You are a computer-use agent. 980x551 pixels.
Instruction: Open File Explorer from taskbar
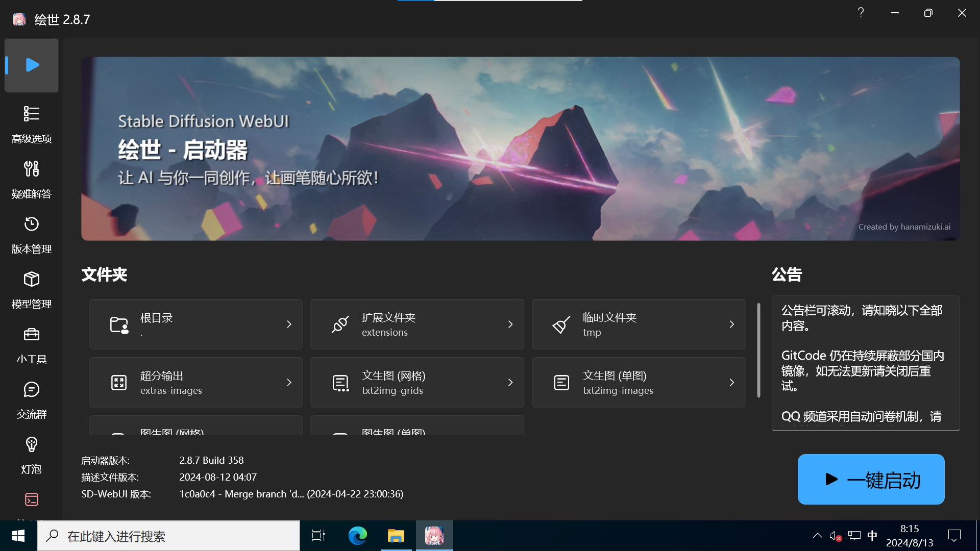coord(396,536)
